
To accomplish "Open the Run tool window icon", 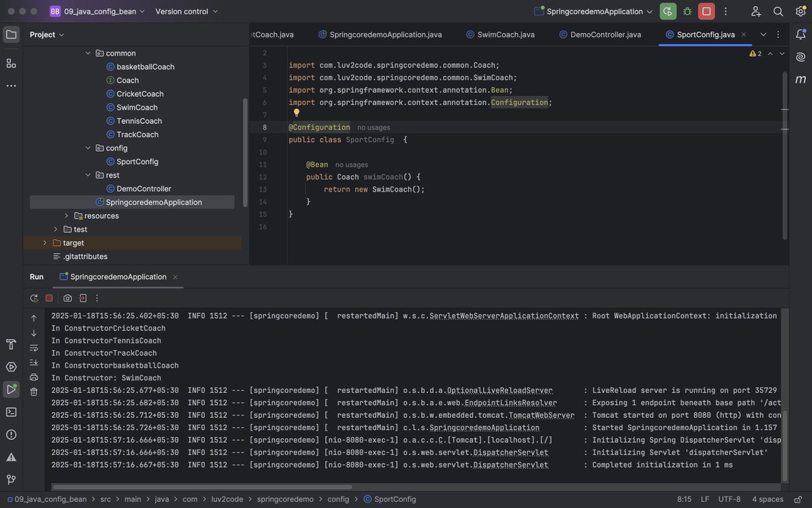I will click(x=11, y=389).
